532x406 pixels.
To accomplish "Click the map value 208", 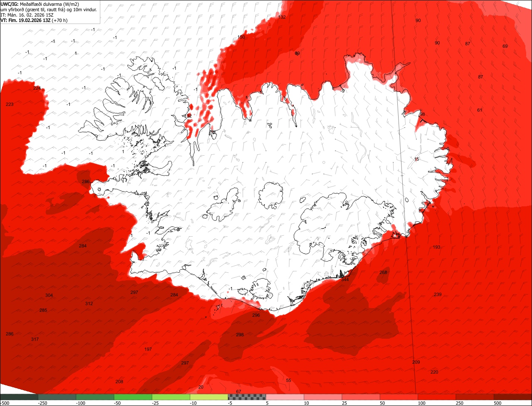I will 119,382.
